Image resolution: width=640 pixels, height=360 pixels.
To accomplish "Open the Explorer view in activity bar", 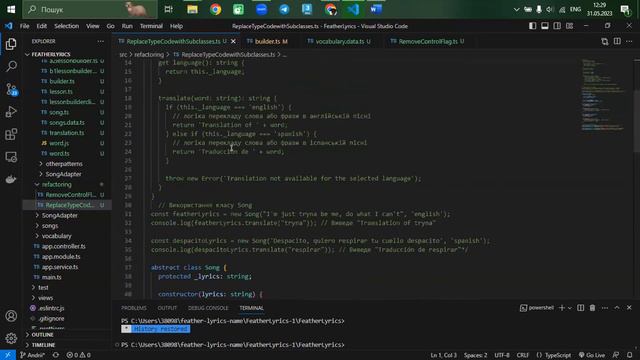I will pyautogui.click(x=11, y=44).
